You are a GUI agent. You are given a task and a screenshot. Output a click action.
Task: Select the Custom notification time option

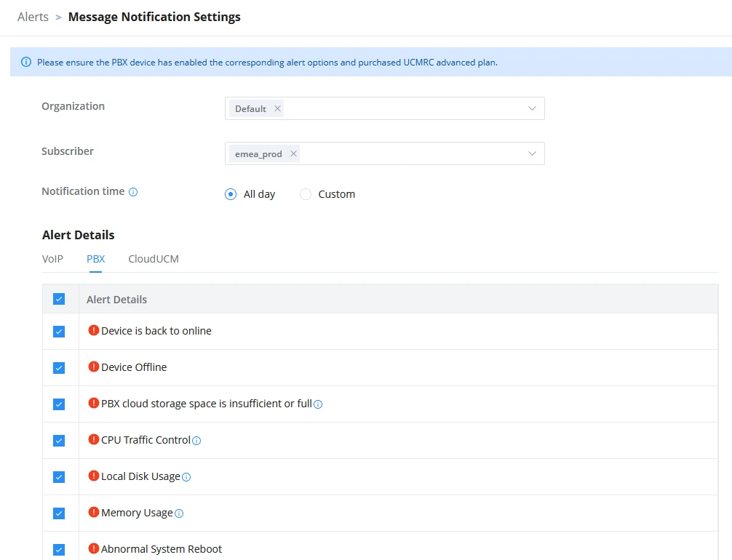[306, 194]
